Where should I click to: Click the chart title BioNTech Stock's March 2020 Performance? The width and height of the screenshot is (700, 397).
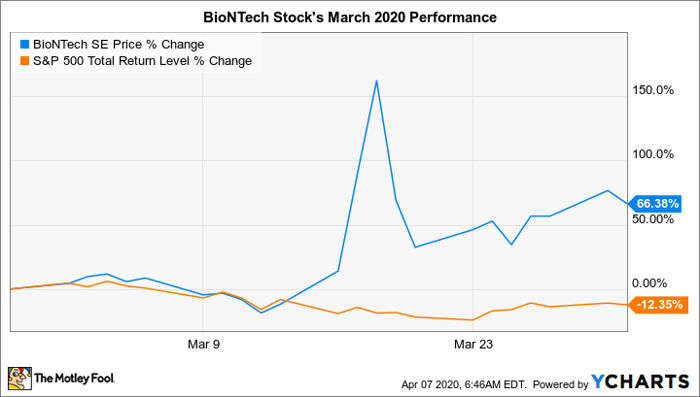click(350, 17)
